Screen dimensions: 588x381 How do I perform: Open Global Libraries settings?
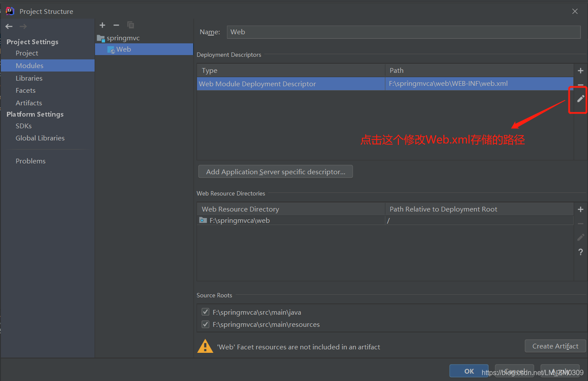click(40, 138)
